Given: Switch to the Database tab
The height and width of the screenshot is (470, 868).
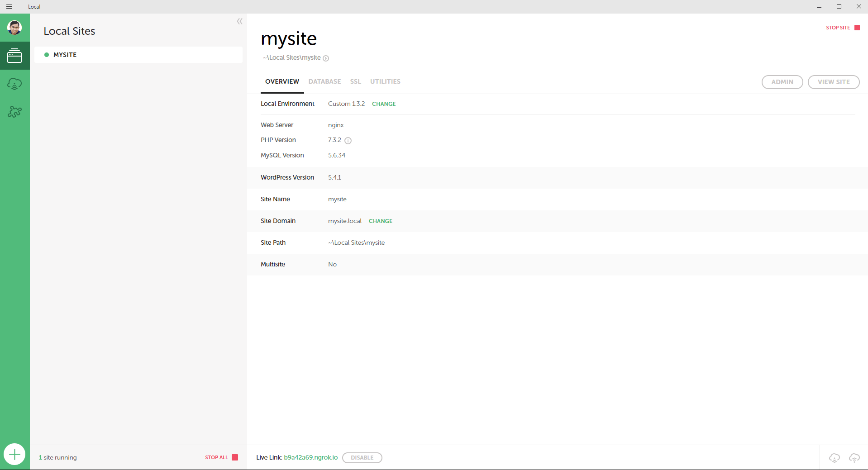Looking at the screenshot, I should [324, 81].
